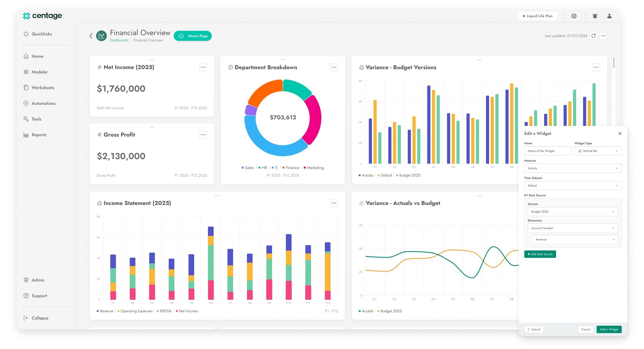Image resolution: width=644 pixels, height=349 pixels.
Task: Expand the Version dropdown showing Budget 2025
Action: click(x=573, y=212)
